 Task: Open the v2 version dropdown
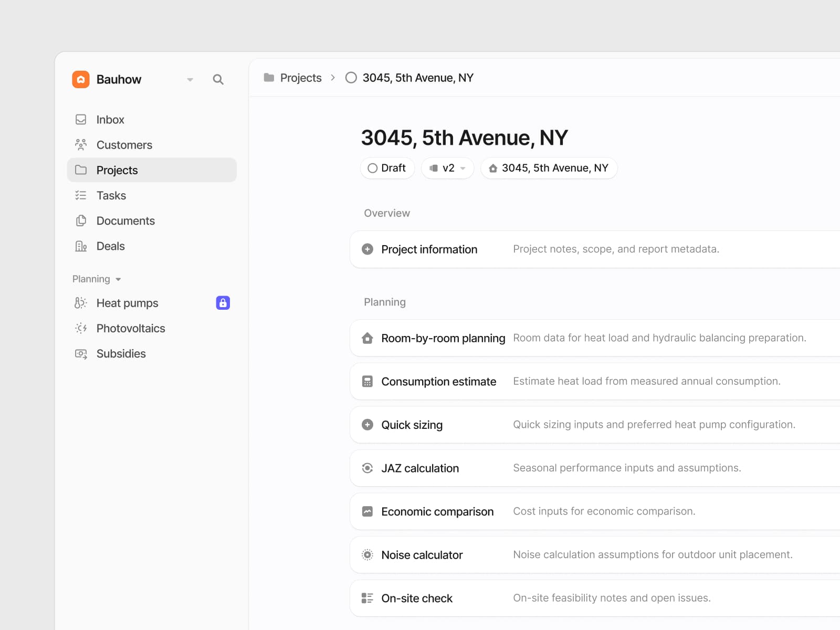point(448,168)
